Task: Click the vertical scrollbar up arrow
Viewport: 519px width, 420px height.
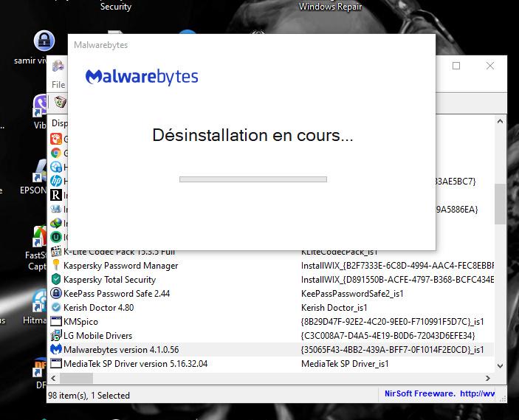Action: pos(500,121)
